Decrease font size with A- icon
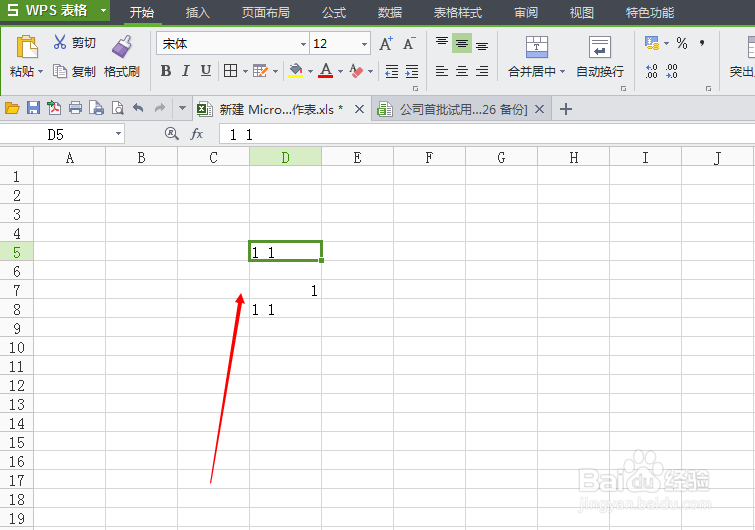 pyautogui.click(x=409, y=43)
